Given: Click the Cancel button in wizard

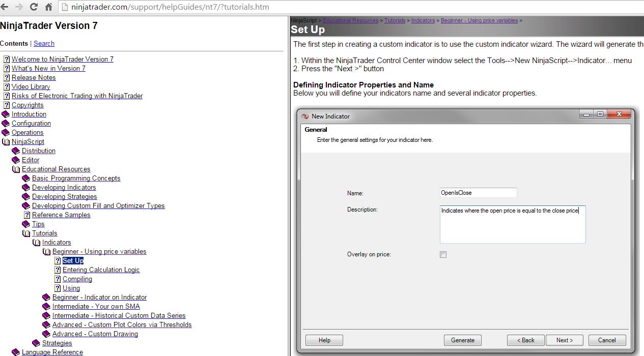Looking at the screenshot, I should coord(607,340).
